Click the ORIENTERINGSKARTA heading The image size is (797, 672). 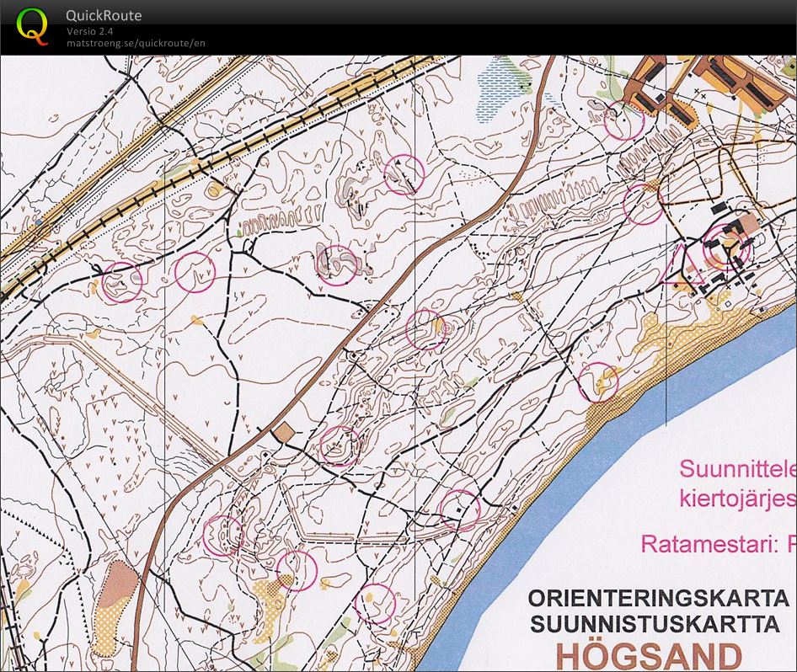(657, 598)
